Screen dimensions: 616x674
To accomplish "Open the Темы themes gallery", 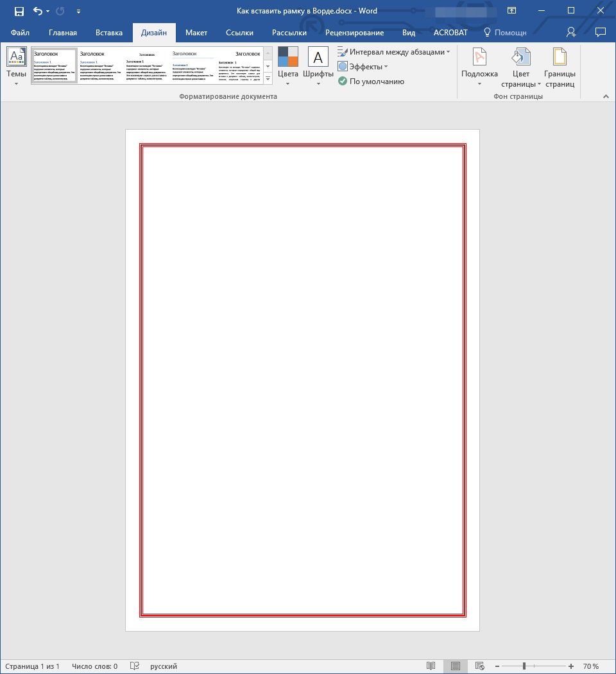I will click(16, 67).
